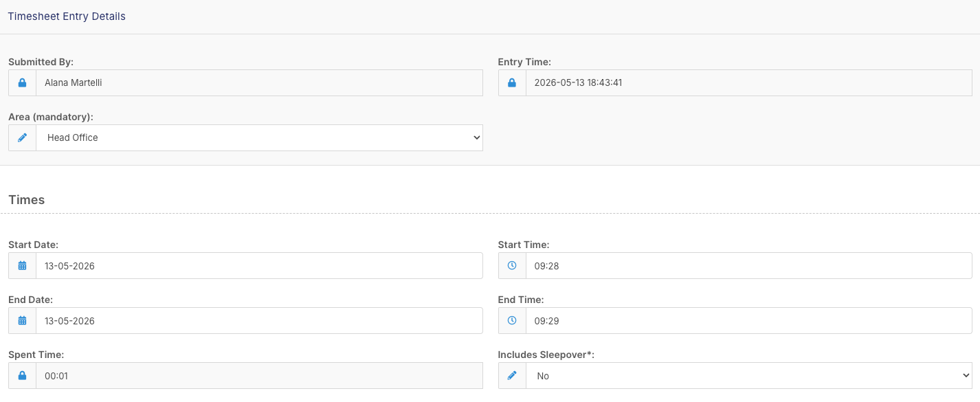Screen dimensions: 980x402
Task: Open the Area dropdown showing Head Office
Action: 259,137
